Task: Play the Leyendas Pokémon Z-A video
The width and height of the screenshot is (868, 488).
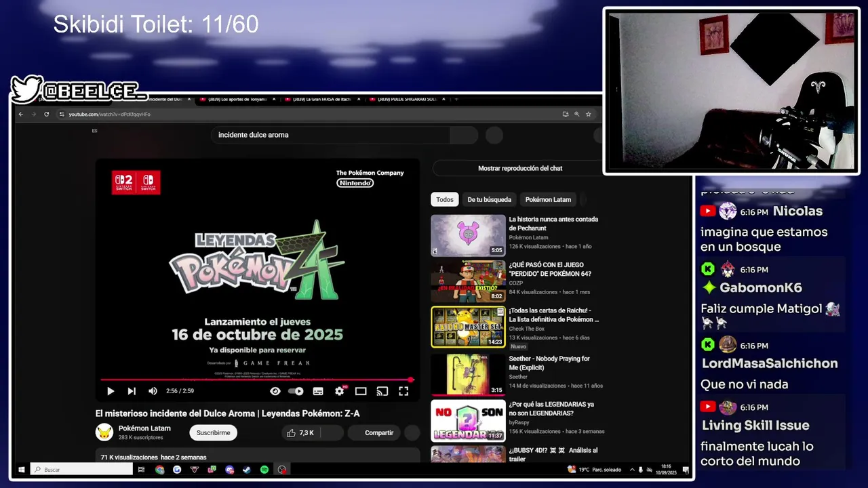Action: click(x=111, y=391)
